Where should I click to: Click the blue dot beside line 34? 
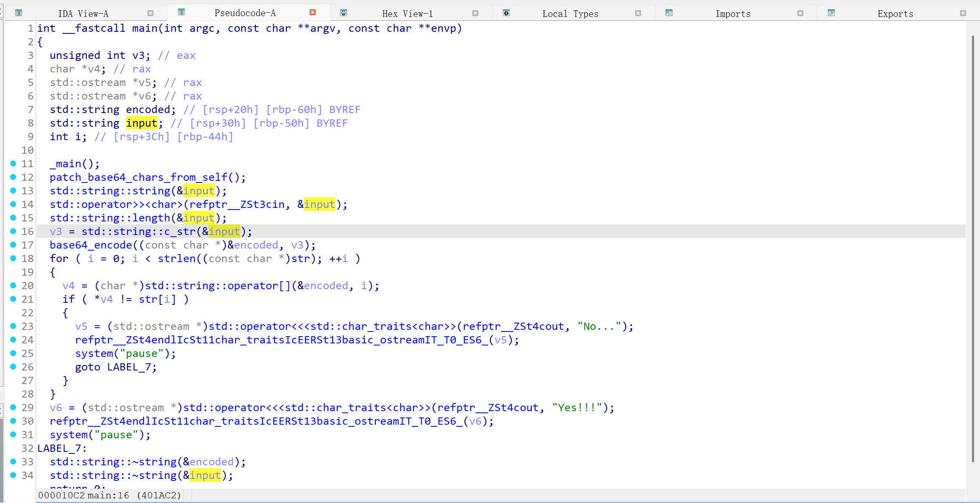click(x=13, y=475)
